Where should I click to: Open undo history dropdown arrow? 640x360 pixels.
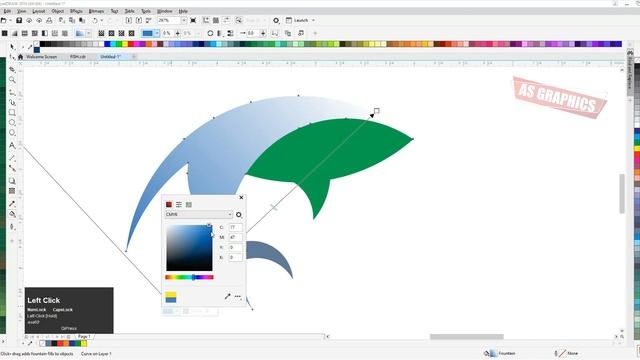point(102,20)
